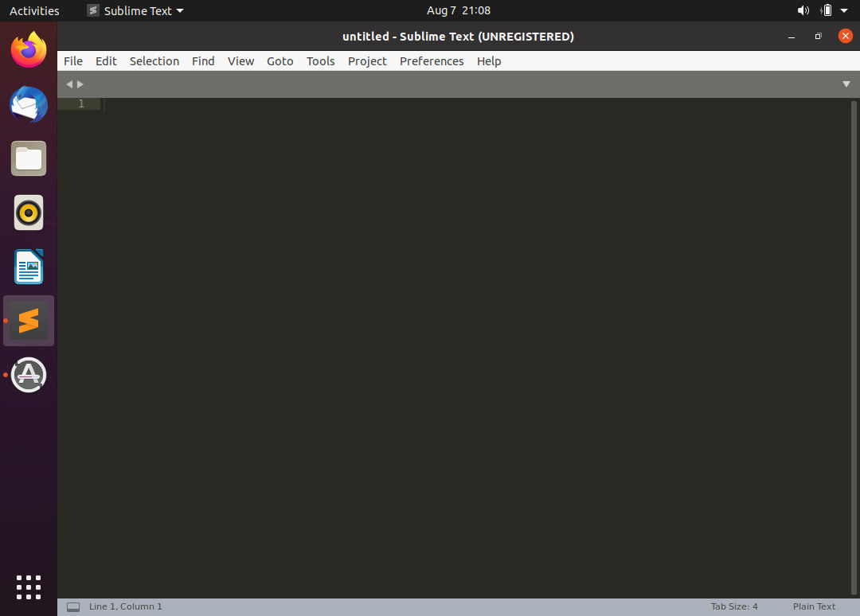Maximize the Sublime Text window
The height and width of the screenshot is (616, 860).
819,36
